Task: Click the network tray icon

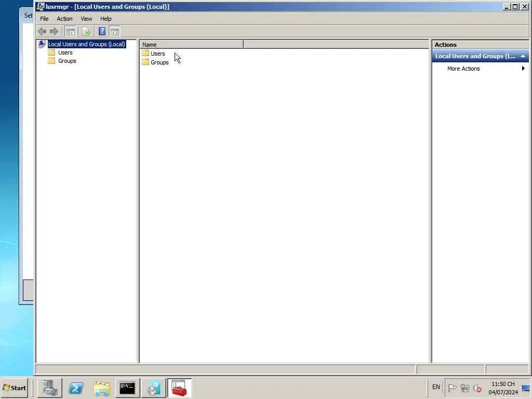Action: tap(465, 388)
